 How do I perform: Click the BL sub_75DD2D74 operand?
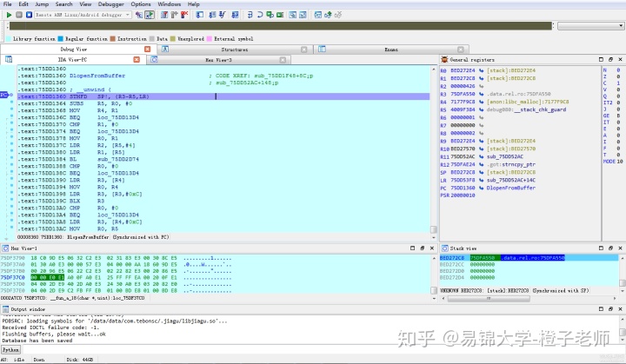pos(118,159)
